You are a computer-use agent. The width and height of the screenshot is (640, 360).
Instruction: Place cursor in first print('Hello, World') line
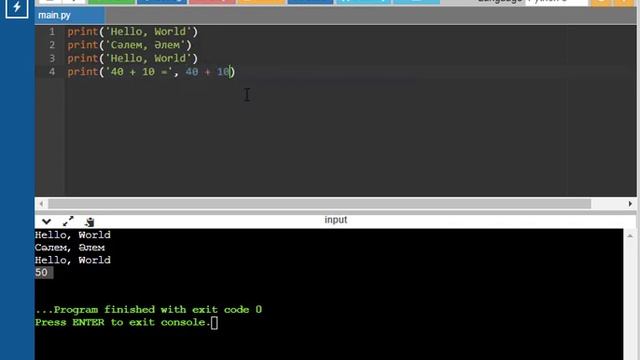(x=133, y=32)
